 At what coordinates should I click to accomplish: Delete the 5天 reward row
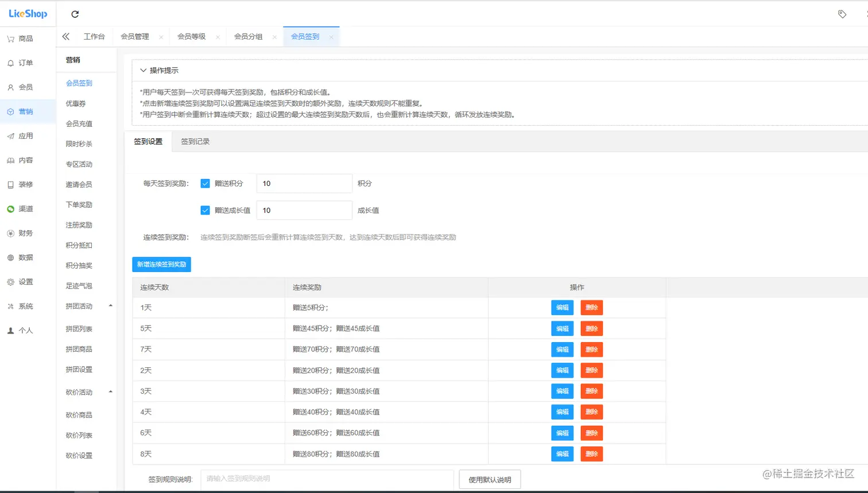click(x=591, y=328)
